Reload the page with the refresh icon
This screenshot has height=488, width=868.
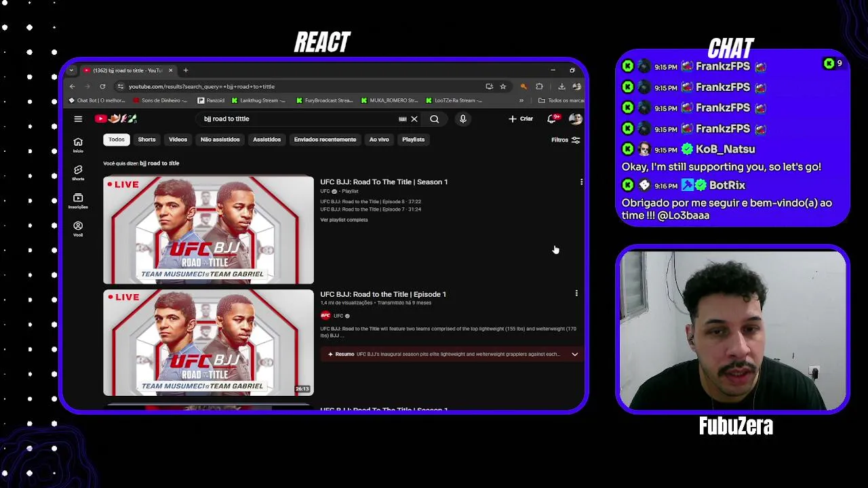pos(102,86)
